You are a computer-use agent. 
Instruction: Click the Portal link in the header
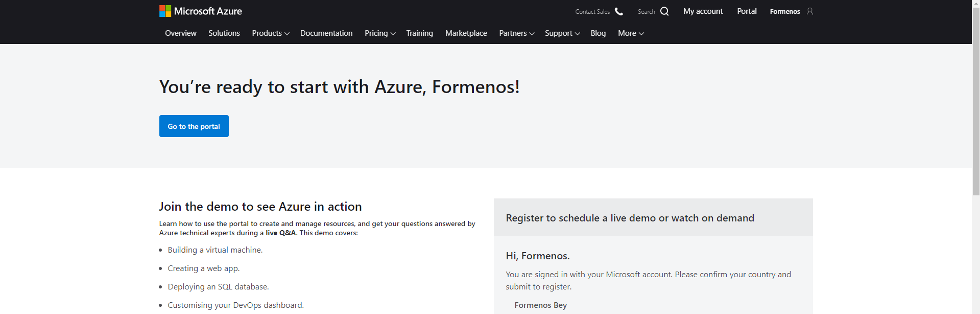tap(747, 11)
